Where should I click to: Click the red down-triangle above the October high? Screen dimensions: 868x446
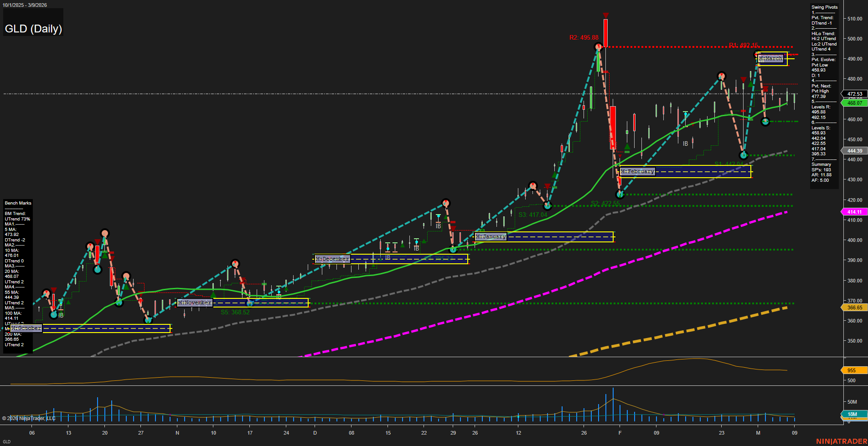click(98, 242)
